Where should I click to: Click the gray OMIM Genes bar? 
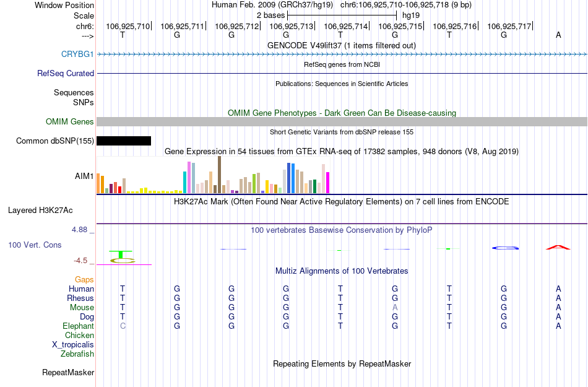tap(342, 121)
